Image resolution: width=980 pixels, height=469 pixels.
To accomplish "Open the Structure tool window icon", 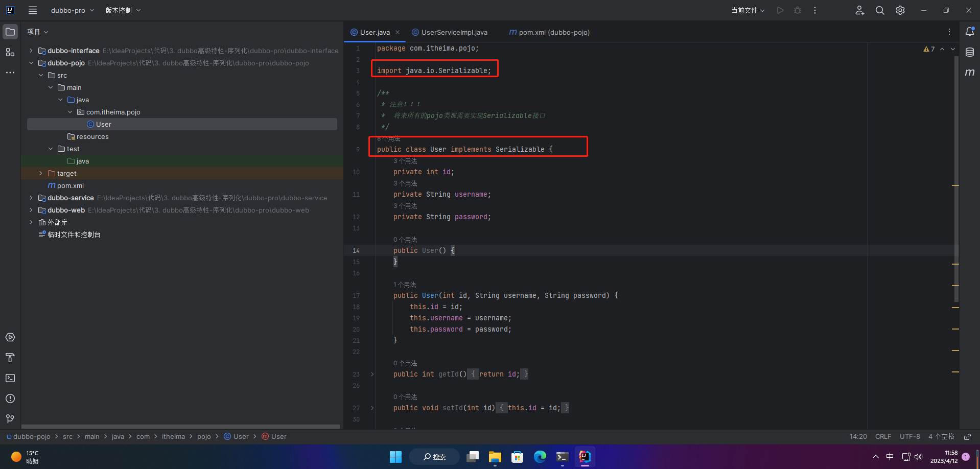I will click(10, 52).
